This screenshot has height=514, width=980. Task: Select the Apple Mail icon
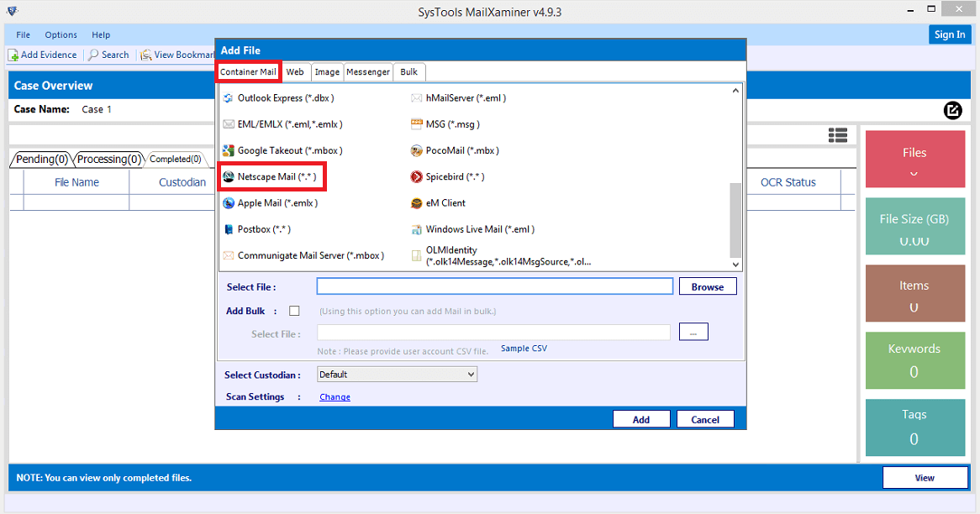click(x=228, y=203)
